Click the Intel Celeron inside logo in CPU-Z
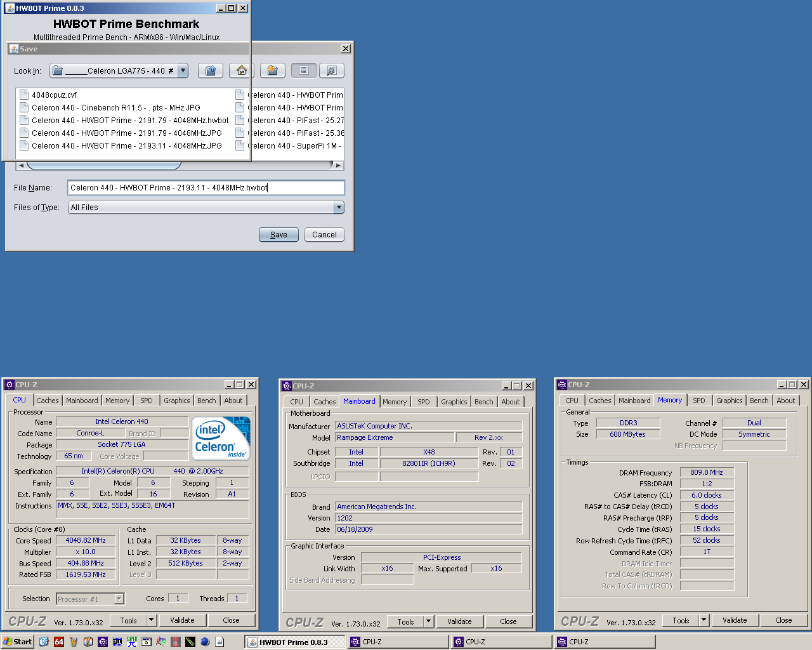812x650 pixels. click(x=221, y=438)
